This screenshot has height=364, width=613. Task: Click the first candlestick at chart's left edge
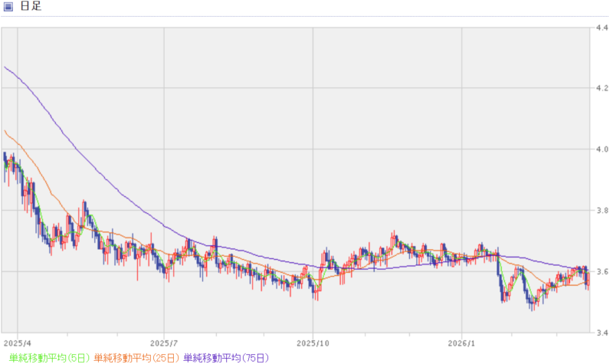pyautogui.click(x=5, y=161)
